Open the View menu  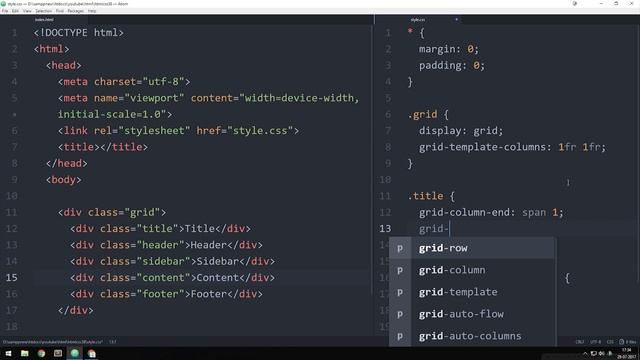[x=27, y=11]
